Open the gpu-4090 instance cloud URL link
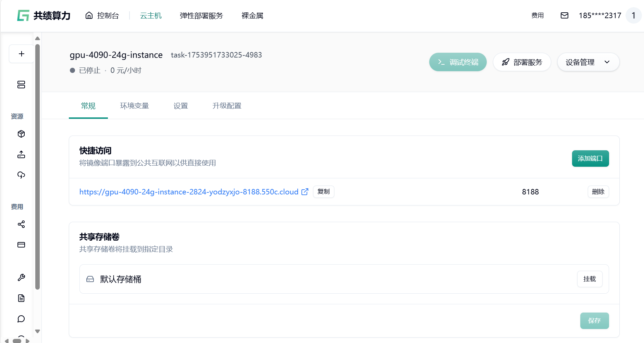This screenshot has height=343, width=644. (189, 192)
